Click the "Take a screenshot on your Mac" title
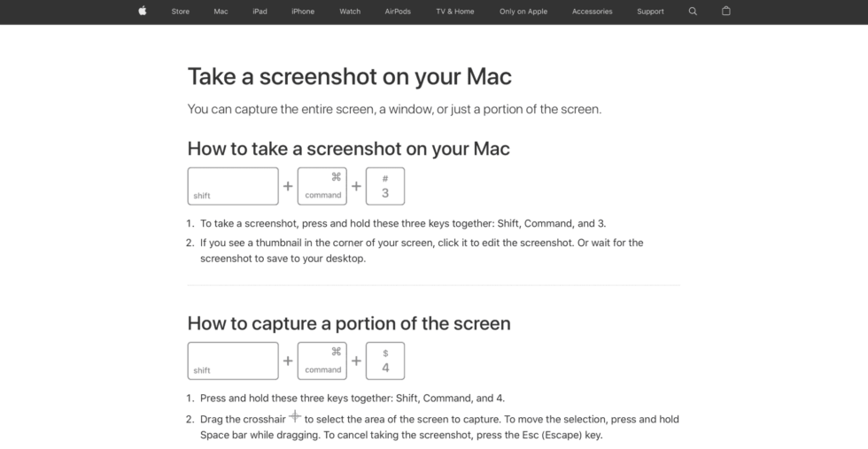This screenshot has width=868, height=449. (349, 76)
